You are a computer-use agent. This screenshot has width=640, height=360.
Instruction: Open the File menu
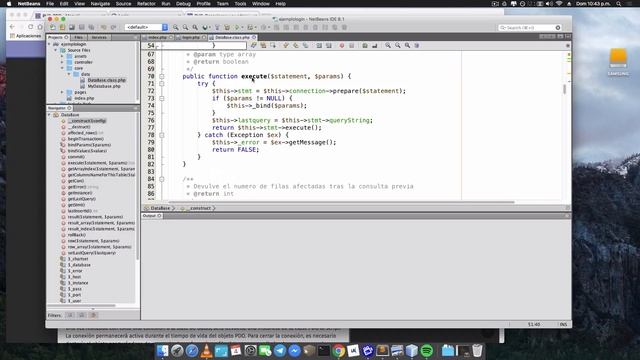click(x=50, y=4)
